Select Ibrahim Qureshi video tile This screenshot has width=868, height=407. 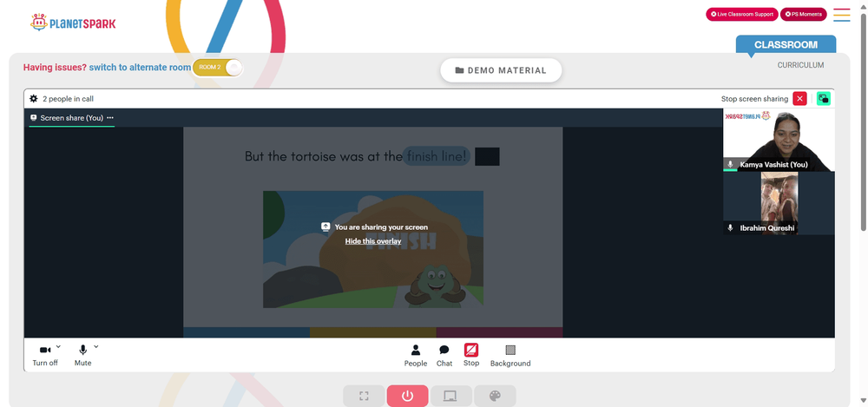tap(779, 203)
